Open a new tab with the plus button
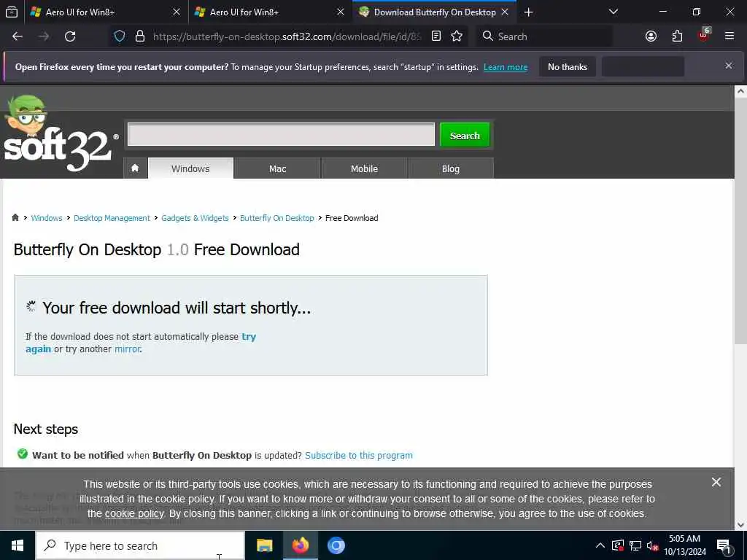Image resolution: width=747 pixels, height=560 pixels. [528, 12]
